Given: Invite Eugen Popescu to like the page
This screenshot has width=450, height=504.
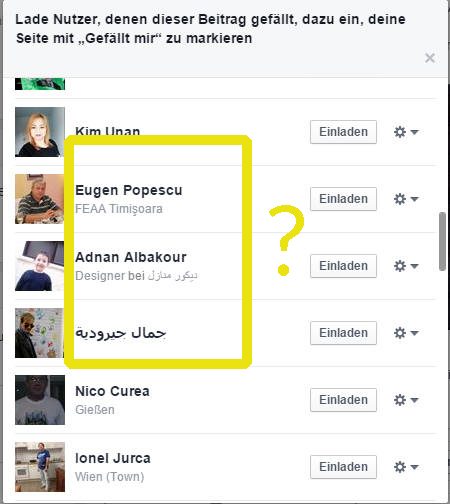Looking at the screenshot, I should click(x=343, y=199).
